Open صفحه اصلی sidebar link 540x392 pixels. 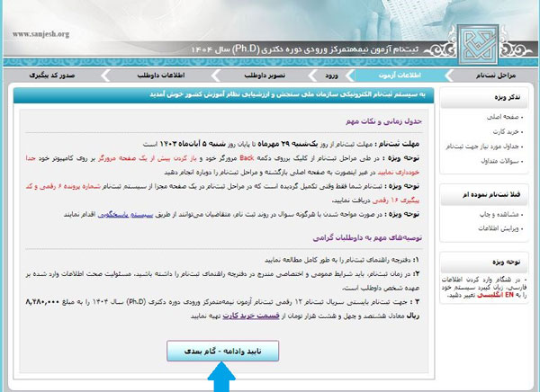click(505, 117)
